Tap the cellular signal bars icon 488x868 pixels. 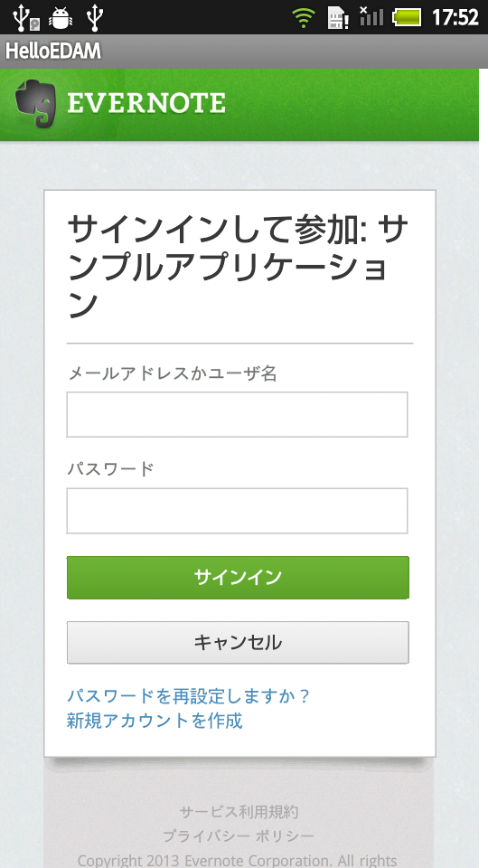coord(371,16)
